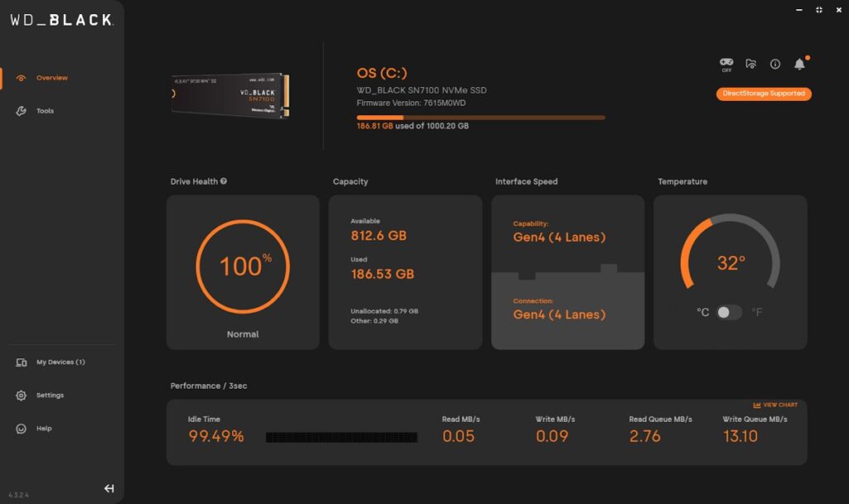The height and width of the screenshot is (504, 849).
Task: Collapse the sidebar with the arrow icon
Action: [109, 488]
